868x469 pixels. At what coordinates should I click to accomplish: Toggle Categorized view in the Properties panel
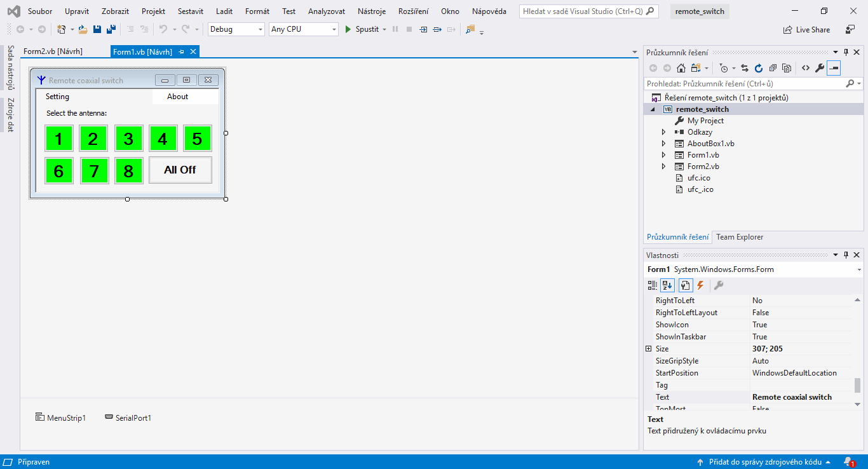[x=652, y=285]
